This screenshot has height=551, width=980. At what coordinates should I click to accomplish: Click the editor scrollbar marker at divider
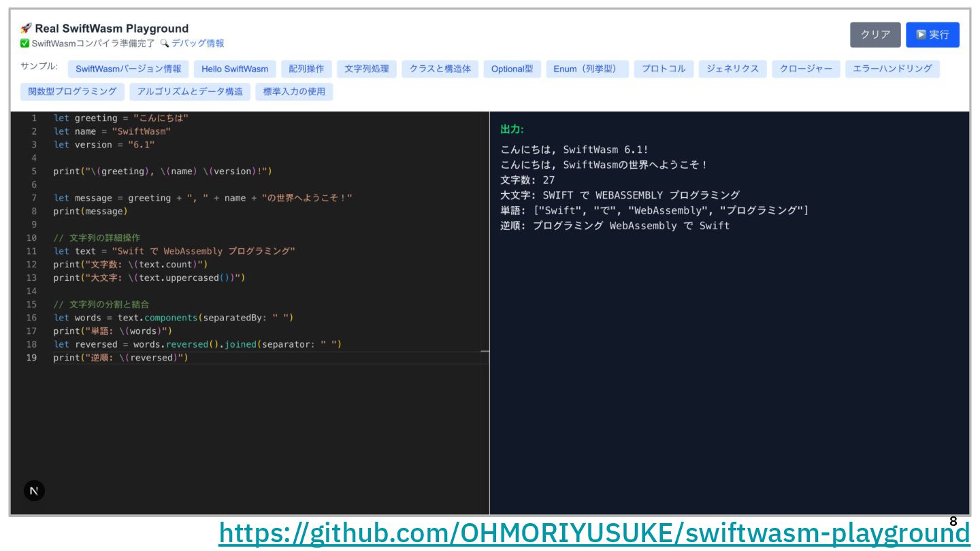point(485,351)
